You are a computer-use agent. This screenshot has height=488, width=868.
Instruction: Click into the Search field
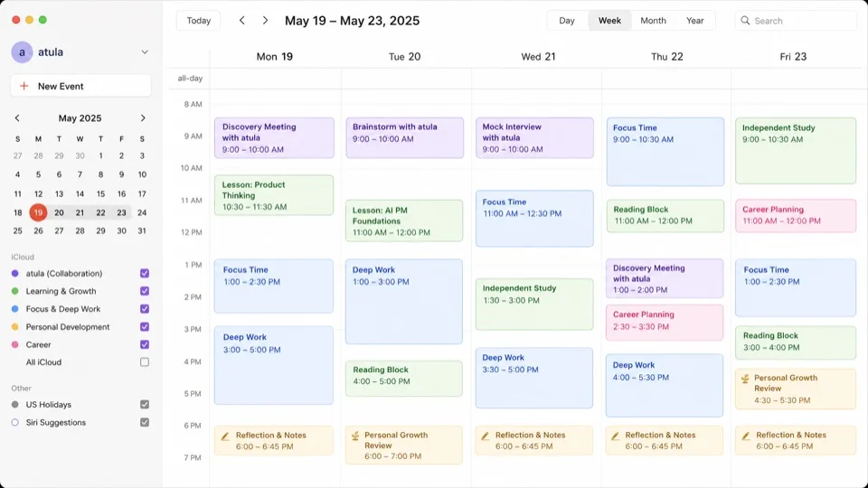[796, 21]
